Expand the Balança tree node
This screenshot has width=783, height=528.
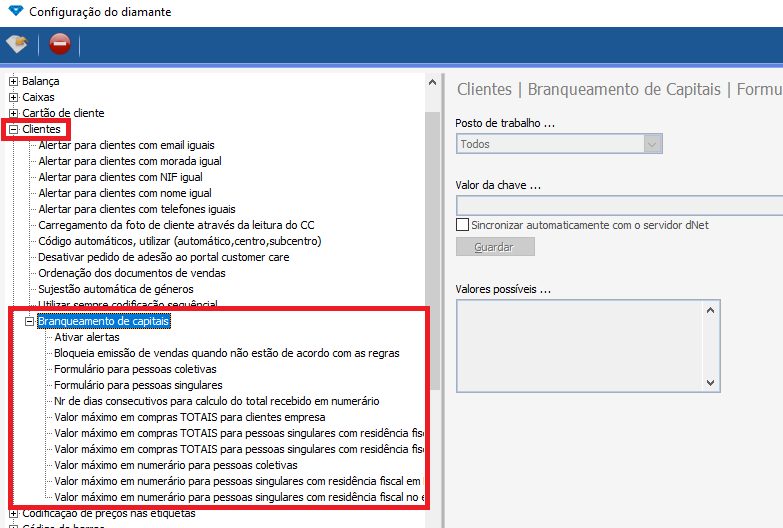[14, 81]
